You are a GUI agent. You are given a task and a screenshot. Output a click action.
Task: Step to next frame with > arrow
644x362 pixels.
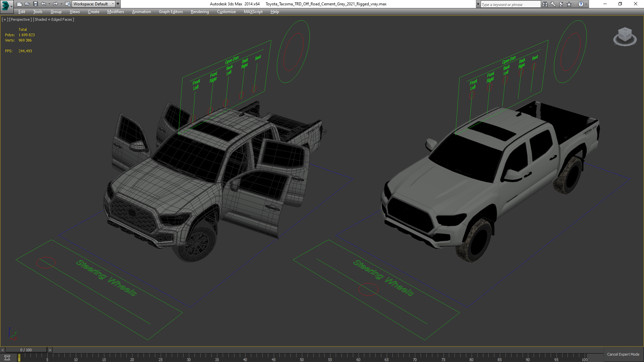coord(50,350)
